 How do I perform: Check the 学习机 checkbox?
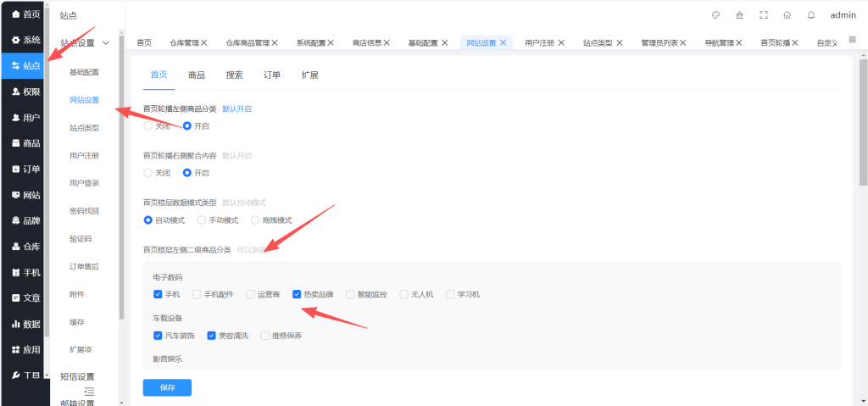(x=450, y=294)
